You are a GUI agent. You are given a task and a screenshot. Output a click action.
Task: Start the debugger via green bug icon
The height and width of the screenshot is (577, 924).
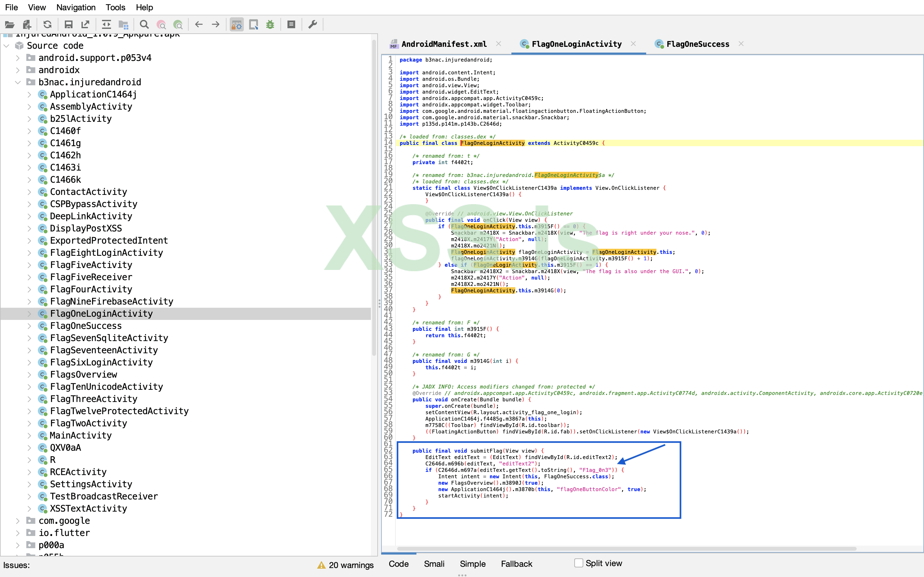pyautogui.click(x=270, y=25)
